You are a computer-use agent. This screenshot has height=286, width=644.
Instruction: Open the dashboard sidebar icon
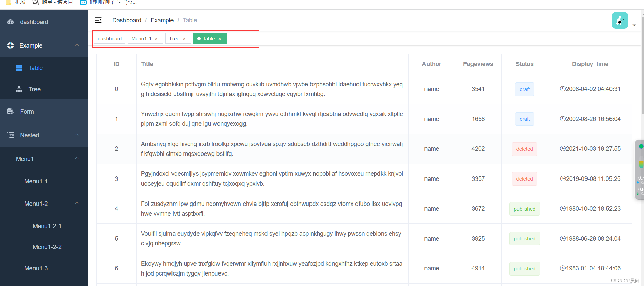10,22
